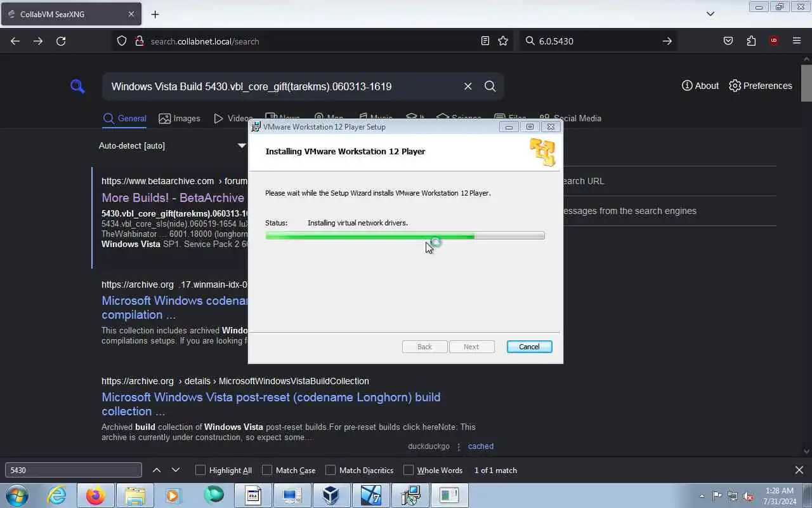Click the SearXNG magnifier logo

point(77,86)
